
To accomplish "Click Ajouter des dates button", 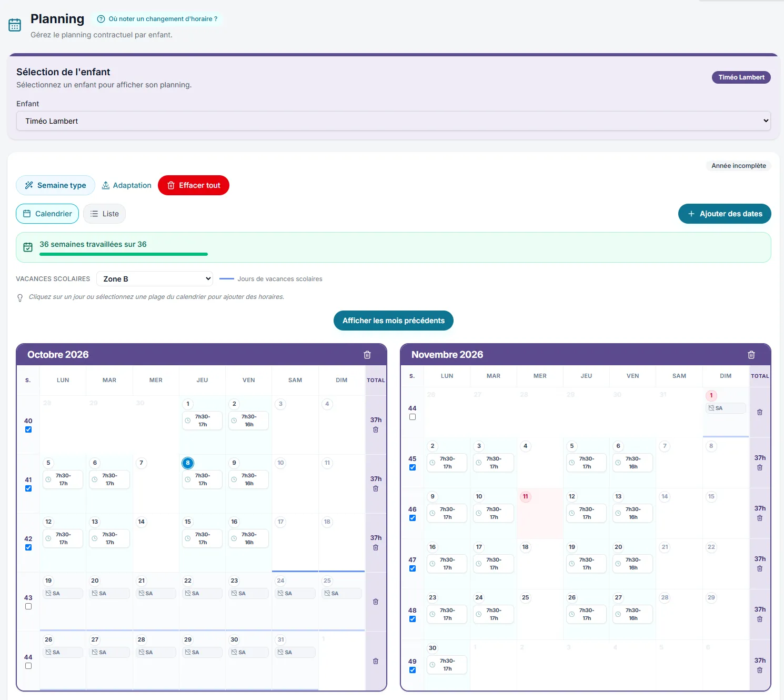I will click(725, 214).
